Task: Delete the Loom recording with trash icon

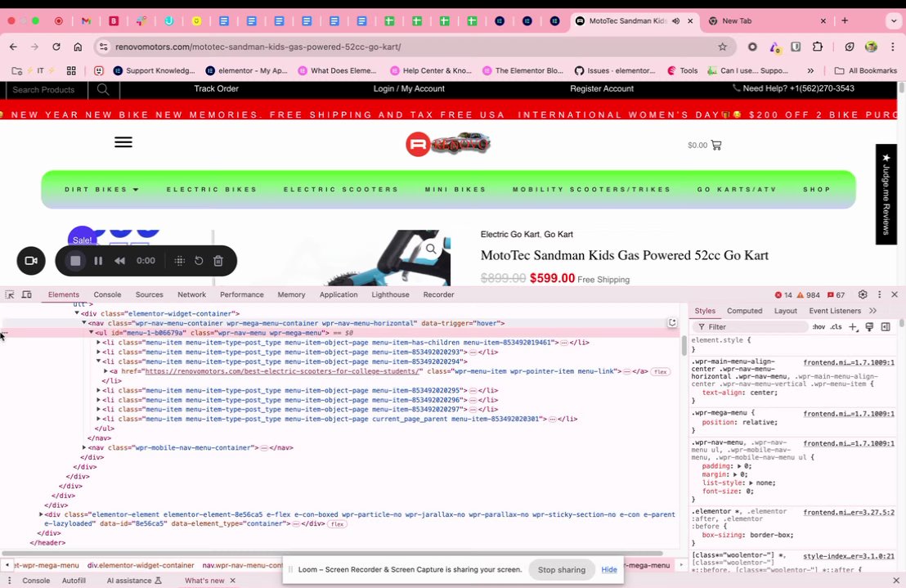Action: [x=218, y=261]
